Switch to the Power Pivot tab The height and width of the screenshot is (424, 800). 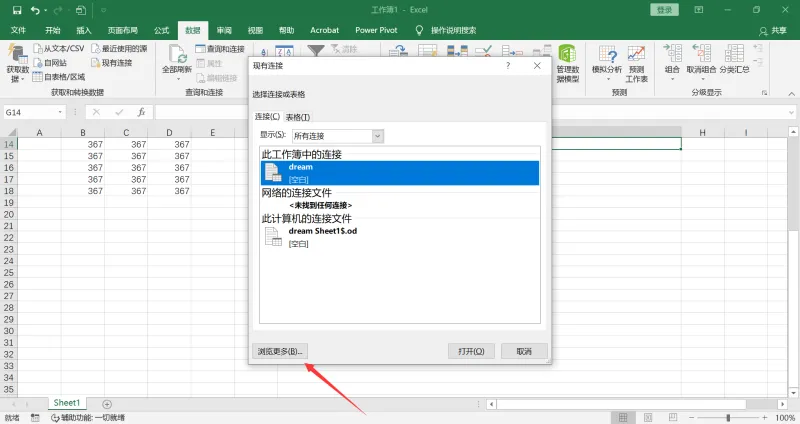tap(376, 30)
